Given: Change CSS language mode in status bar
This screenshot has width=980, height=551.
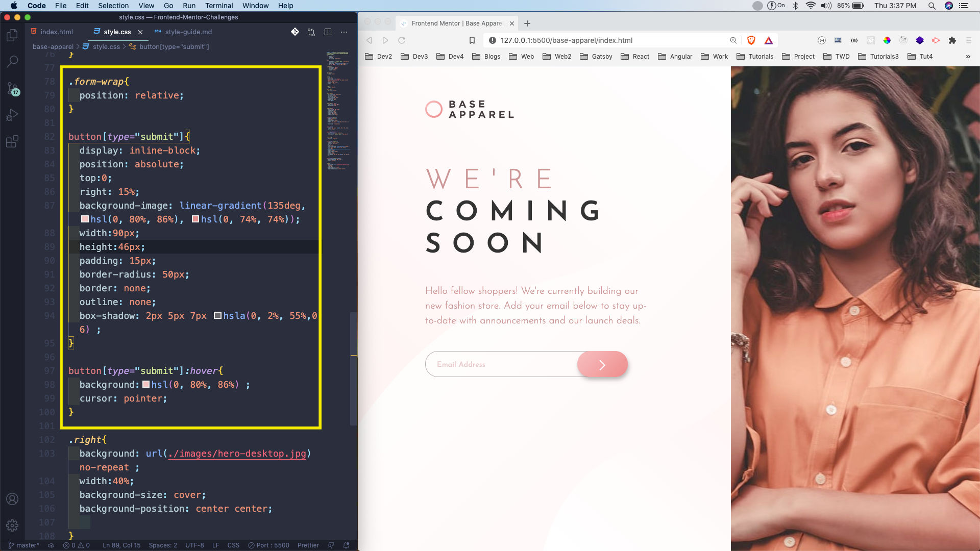Looking at the screenshot, I should (x=233, y=545).
